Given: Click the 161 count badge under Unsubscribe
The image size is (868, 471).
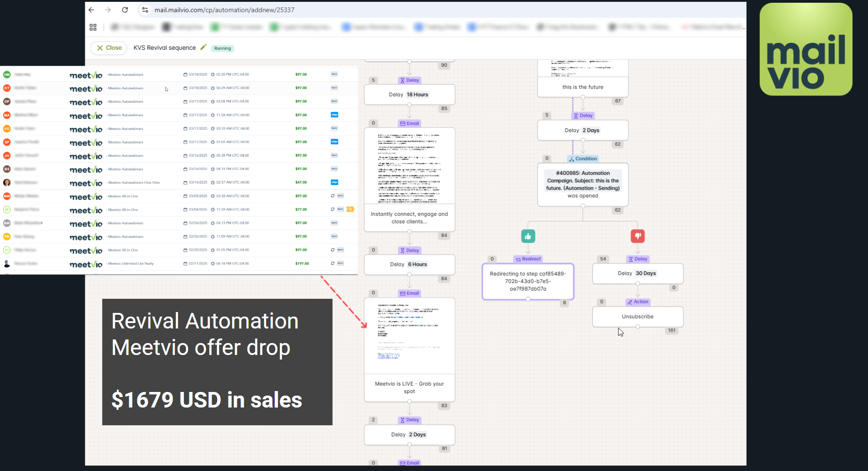Looking at the screenshot, I should click(x=672, y=330).
